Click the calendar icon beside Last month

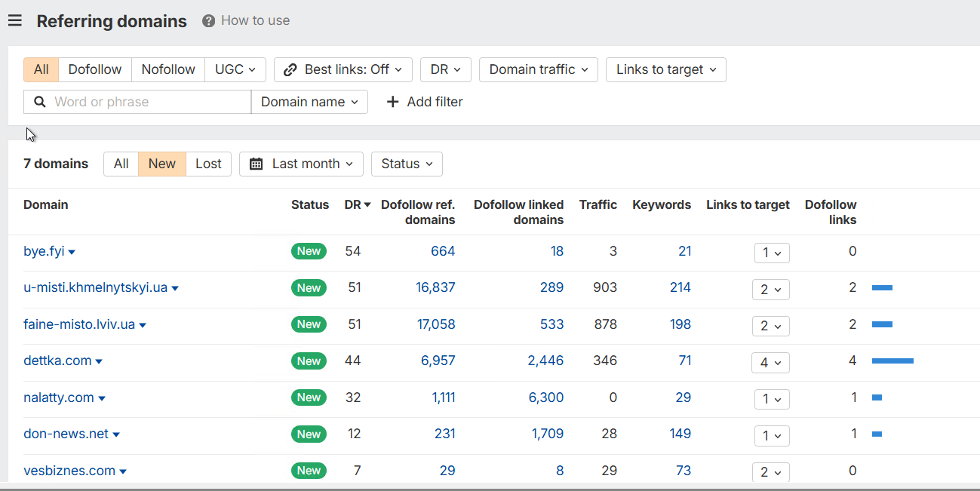click(257, 164)
